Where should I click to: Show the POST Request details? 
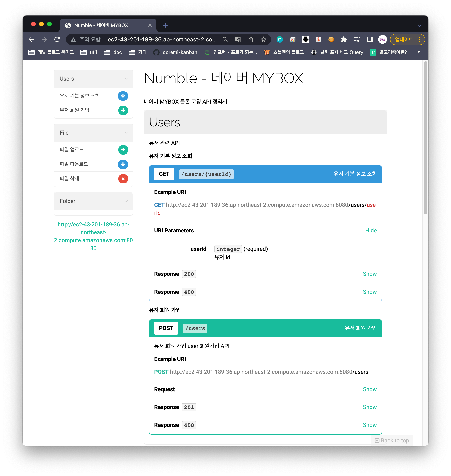pyautogui.click(x=370, y=389)
